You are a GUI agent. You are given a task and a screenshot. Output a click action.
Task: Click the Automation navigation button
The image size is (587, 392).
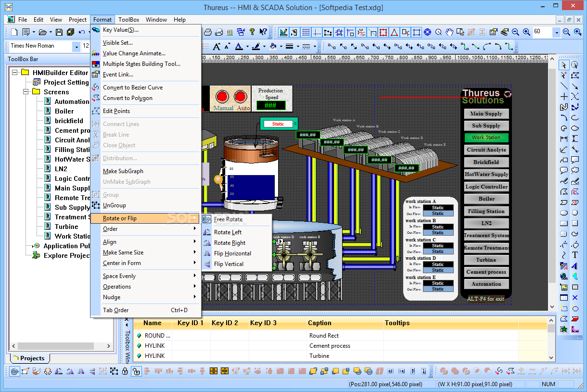(486, 284)
